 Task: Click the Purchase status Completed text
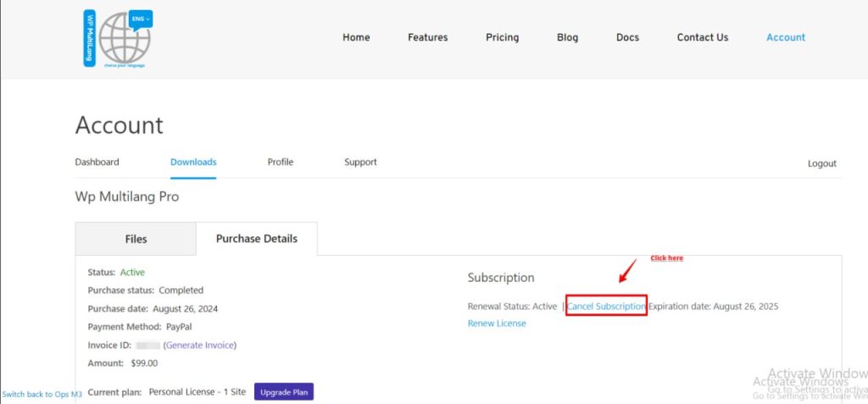(x=146, y=290)
